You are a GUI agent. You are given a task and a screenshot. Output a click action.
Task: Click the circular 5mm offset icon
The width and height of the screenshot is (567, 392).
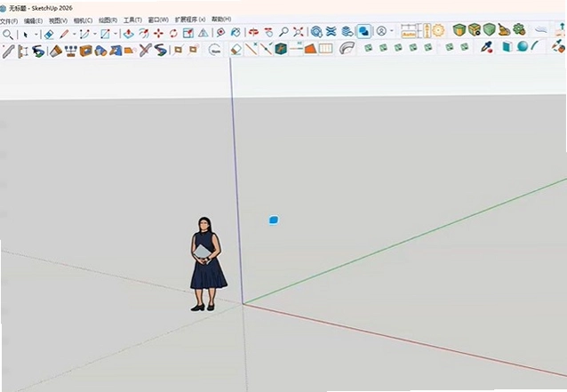click(x=215, y=50)
